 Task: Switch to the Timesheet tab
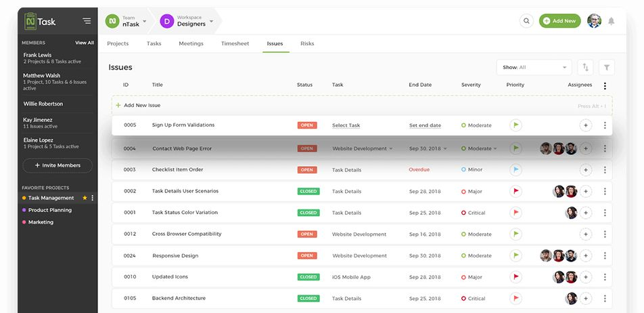coord(235,43)
